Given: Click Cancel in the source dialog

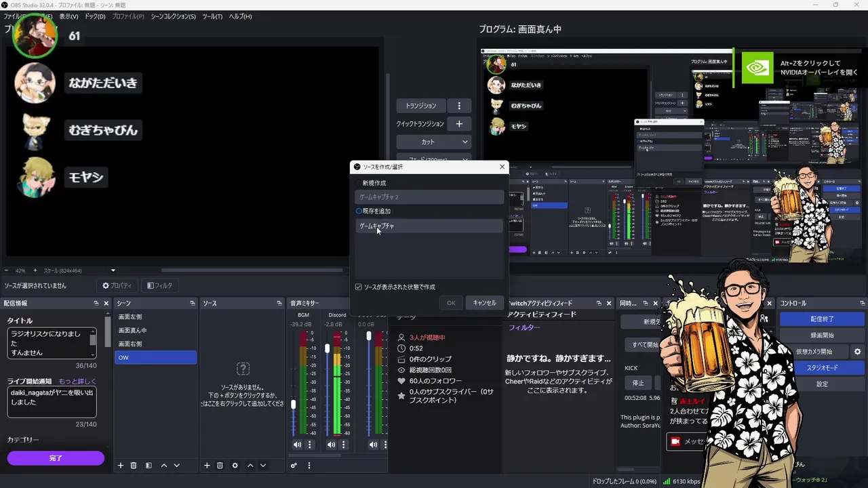Looking at the screenshot, I should click(x=484, y=303).
